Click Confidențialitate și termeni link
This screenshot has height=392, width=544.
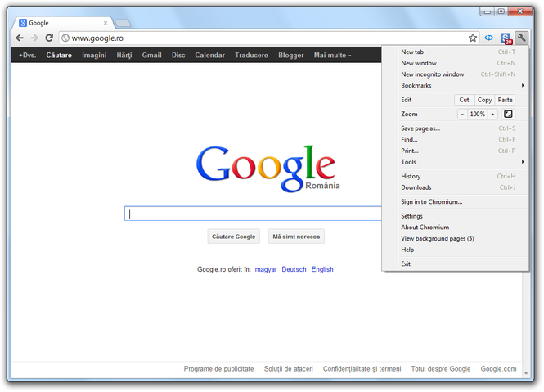[x=362, y=369]
